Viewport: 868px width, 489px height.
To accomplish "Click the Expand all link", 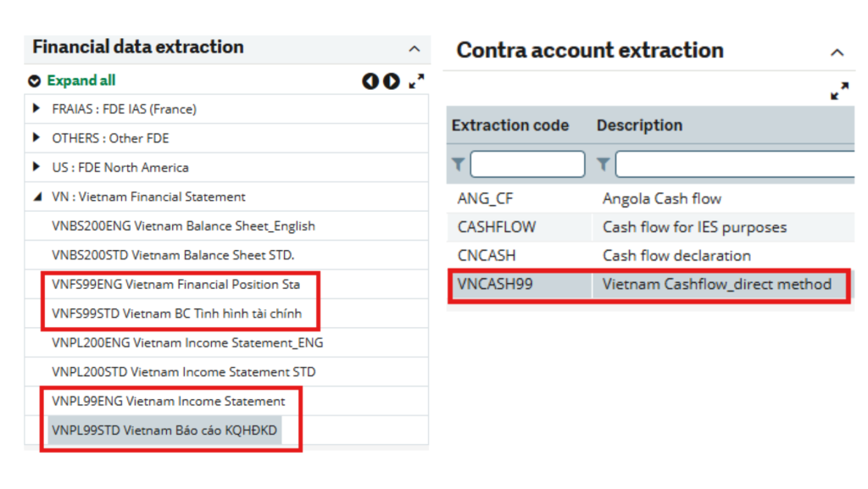I will [81, 80].
